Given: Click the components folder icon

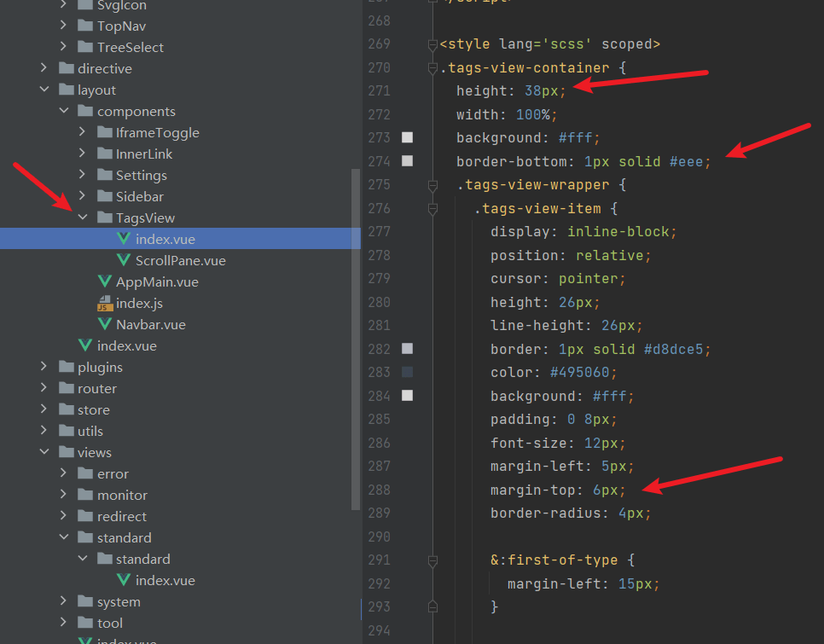Looking at the screenshot, I should click(x=85, y=111).
